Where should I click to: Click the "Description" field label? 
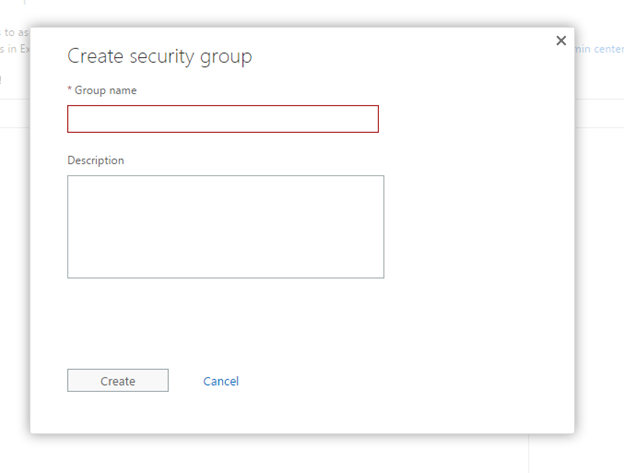(x=96, y=160)
